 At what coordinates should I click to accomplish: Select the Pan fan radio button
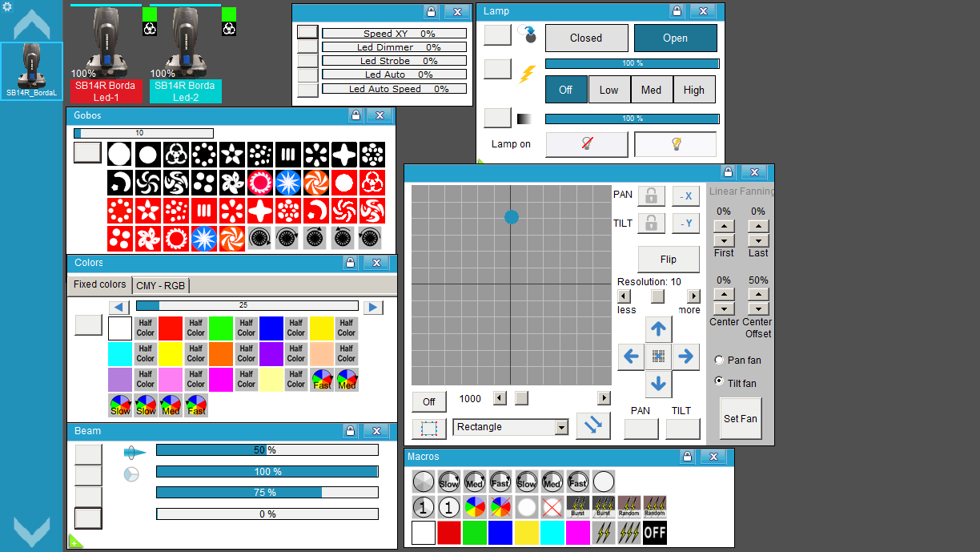click(718, 361)
